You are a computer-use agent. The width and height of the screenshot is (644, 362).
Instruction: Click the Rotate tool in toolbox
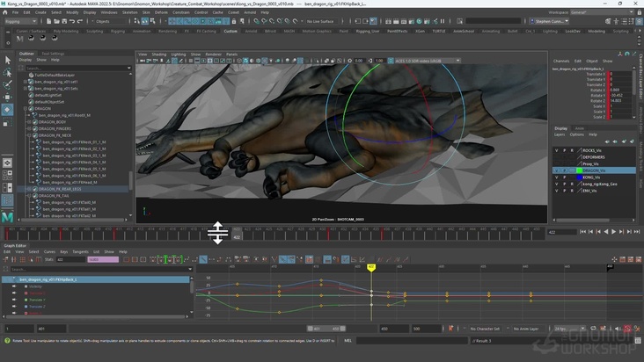point(8,110)
